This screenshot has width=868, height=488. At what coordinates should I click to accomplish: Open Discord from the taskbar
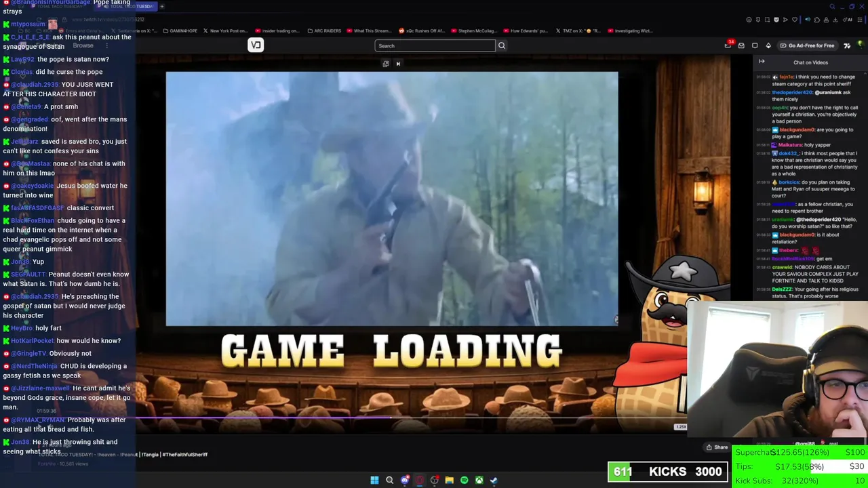pyautogui.click(x=405, y=480)
